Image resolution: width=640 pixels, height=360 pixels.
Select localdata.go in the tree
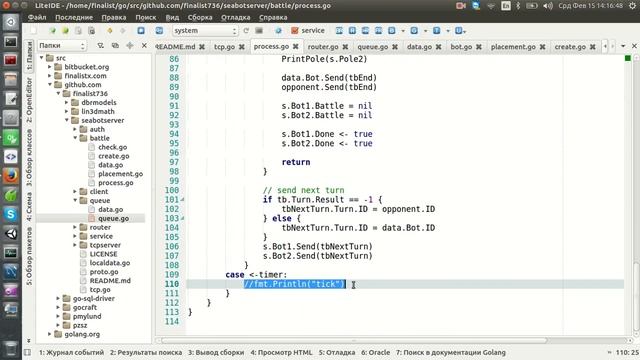[110, 263]
